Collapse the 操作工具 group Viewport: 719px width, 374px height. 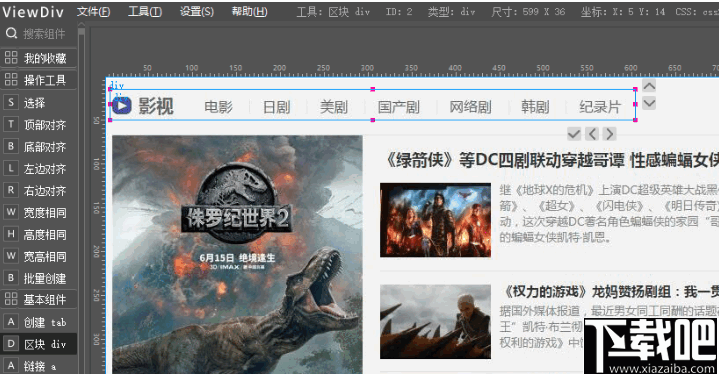pyautogui.click(x=39, y=80)
